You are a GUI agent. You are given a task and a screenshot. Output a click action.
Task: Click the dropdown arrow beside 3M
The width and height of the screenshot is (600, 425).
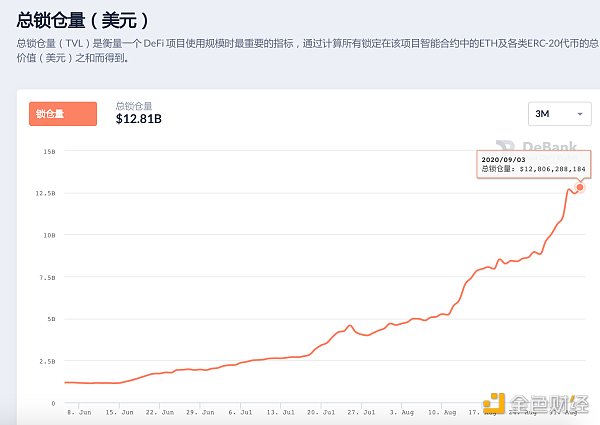[572, 114]
